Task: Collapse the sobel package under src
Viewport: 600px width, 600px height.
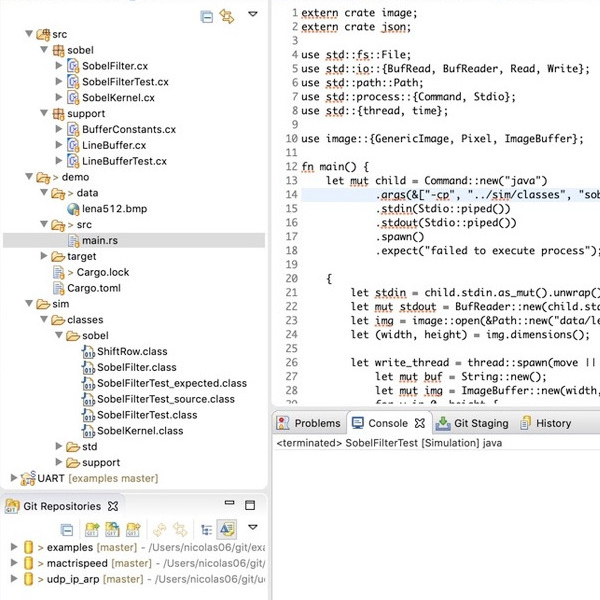Action: click(43, 50)
